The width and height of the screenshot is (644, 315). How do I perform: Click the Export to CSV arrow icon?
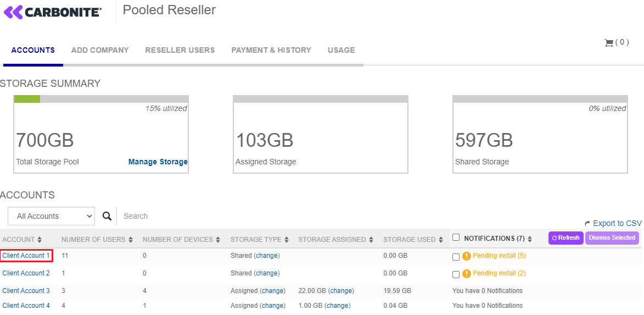587,224
